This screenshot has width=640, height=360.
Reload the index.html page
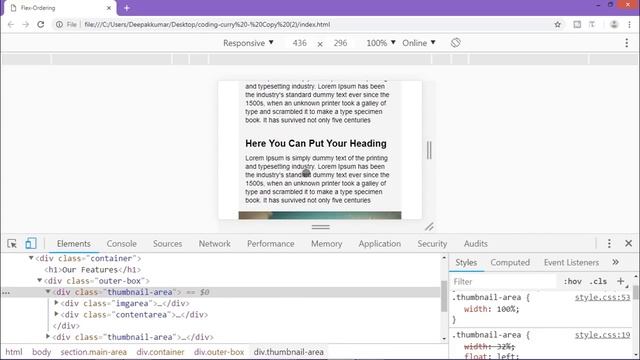point(40,24)
